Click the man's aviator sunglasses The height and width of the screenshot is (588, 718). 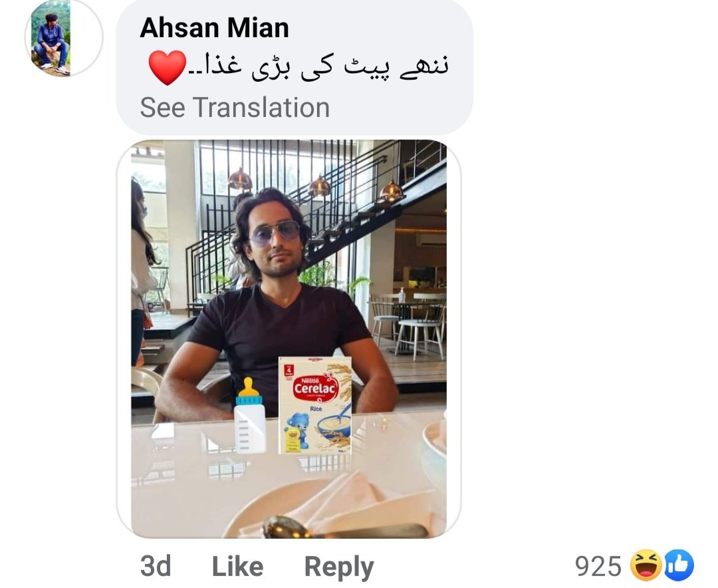[274, 232]
